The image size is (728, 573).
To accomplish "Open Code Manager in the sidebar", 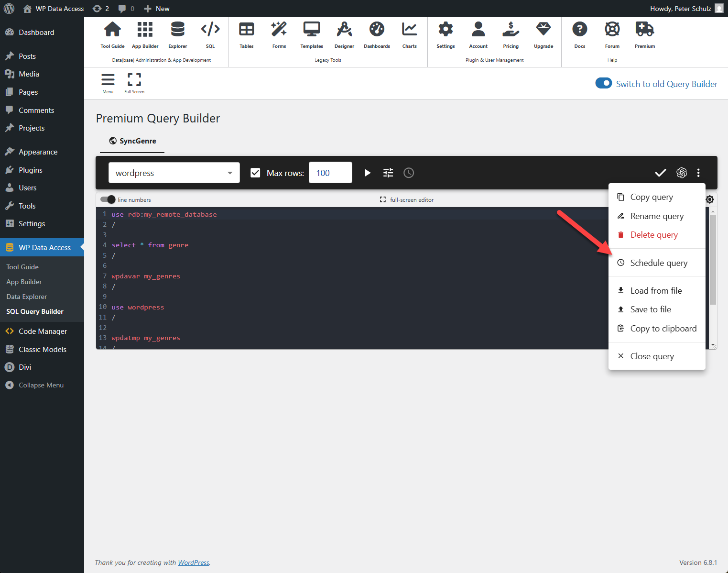I will 42,331.
